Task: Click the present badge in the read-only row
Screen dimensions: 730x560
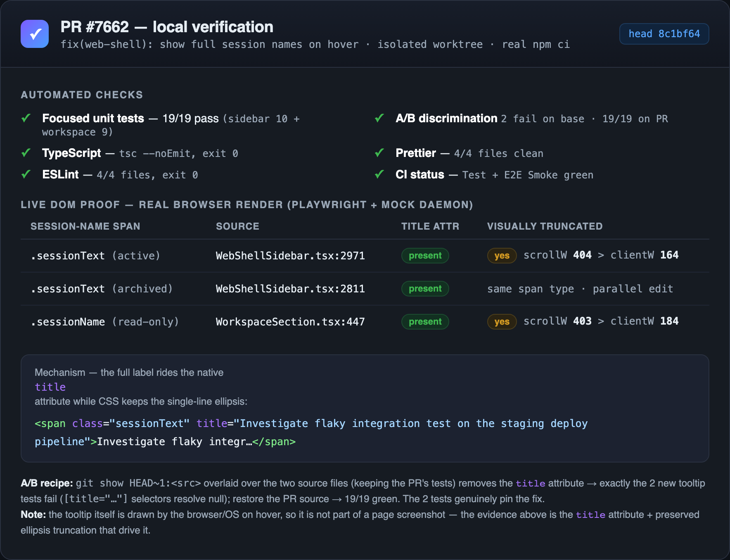Action: 425,322
